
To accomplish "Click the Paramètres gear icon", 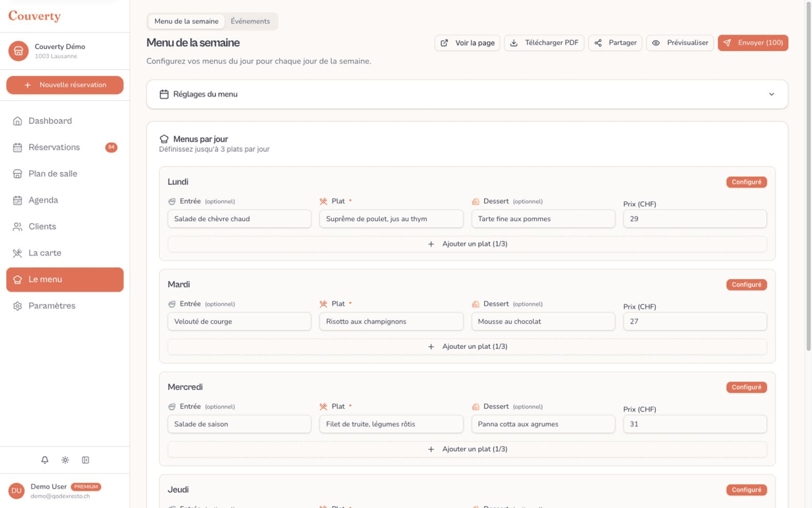I will [x=17, y=306].
